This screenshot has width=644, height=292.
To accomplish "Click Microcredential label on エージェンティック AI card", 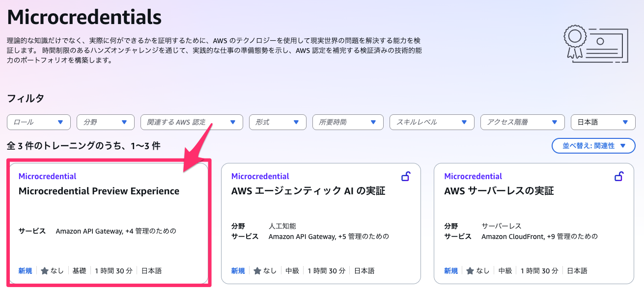I will (260, 176).
